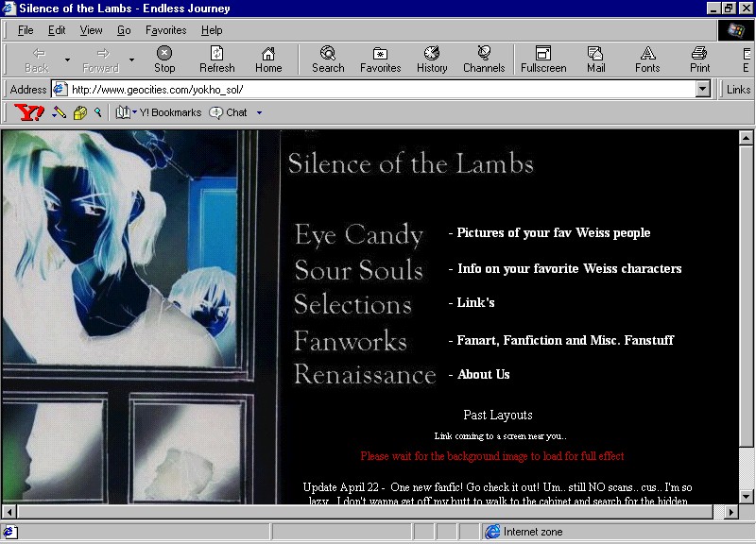
Task: Click 'Info on your favorite Weiss characters' text
Action: pos(570,268)
